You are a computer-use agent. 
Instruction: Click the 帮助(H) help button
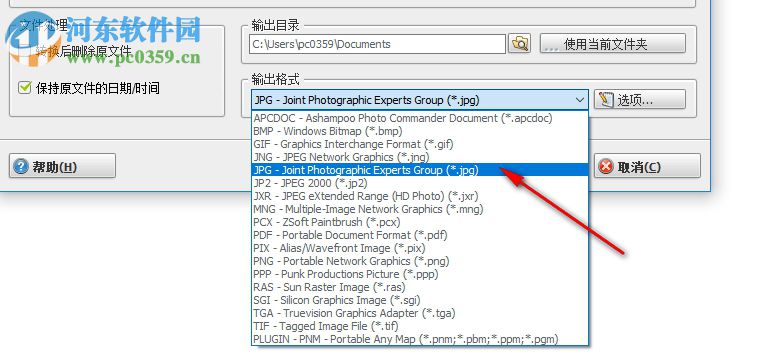pos(62,166)
